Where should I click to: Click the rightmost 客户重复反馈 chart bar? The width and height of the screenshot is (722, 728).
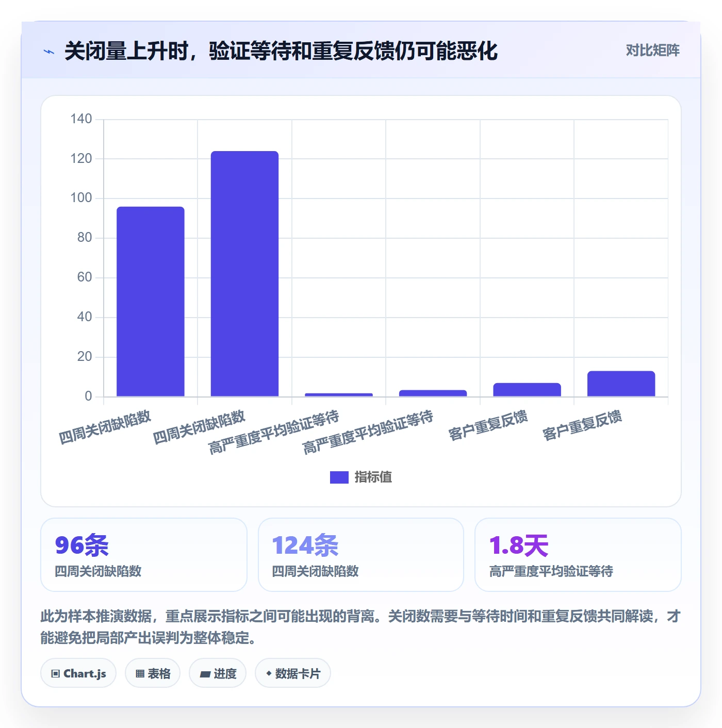tap(621, 384)
